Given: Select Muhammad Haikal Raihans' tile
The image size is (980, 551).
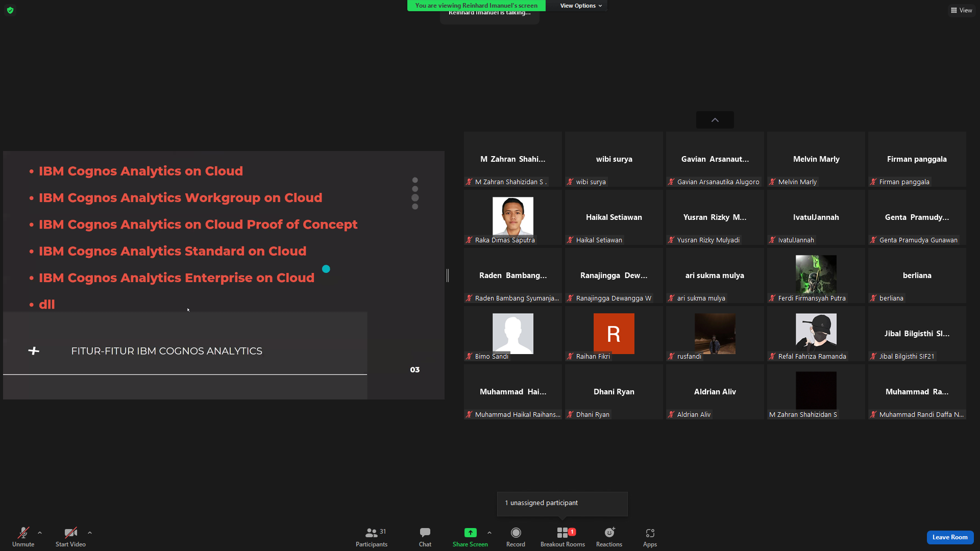Looking at the screenshot, I should point(513,392).
